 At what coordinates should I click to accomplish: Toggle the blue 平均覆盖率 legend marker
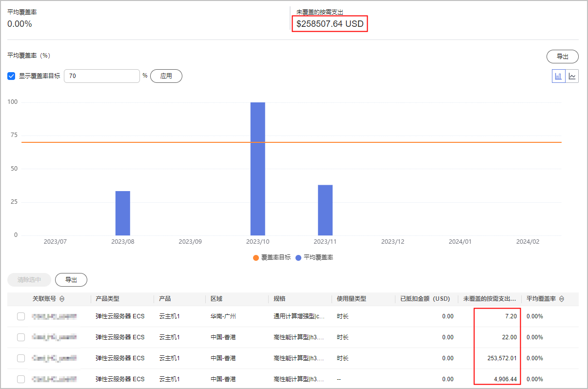(x=298, y=257)
